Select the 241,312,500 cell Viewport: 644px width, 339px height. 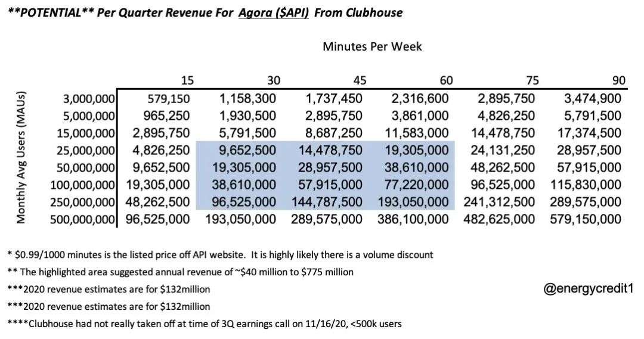click(x=500, y=203)
